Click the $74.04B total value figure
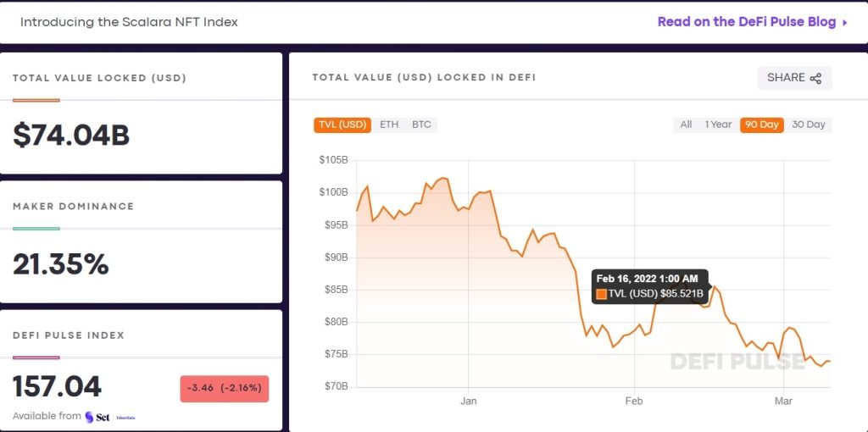Viewport: 868px width, 432px height. pyautogui.click(x=71, y=135)
